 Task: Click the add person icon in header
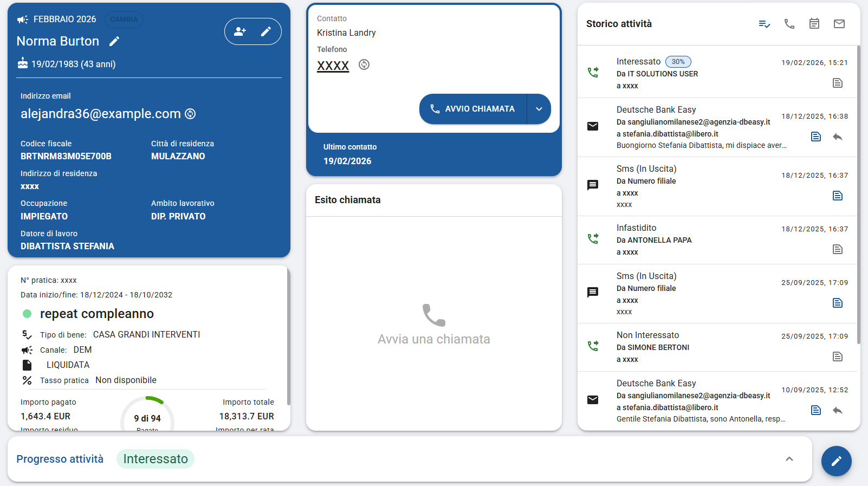[x=239, y=31]
